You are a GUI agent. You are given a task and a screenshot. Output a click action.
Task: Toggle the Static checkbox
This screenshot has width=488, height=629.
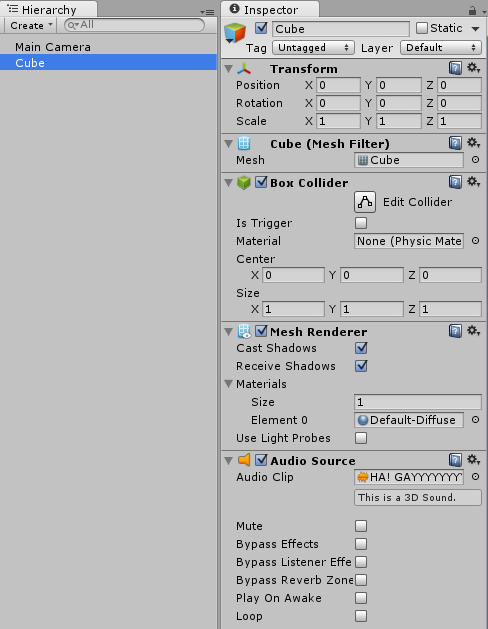[421, 28]
